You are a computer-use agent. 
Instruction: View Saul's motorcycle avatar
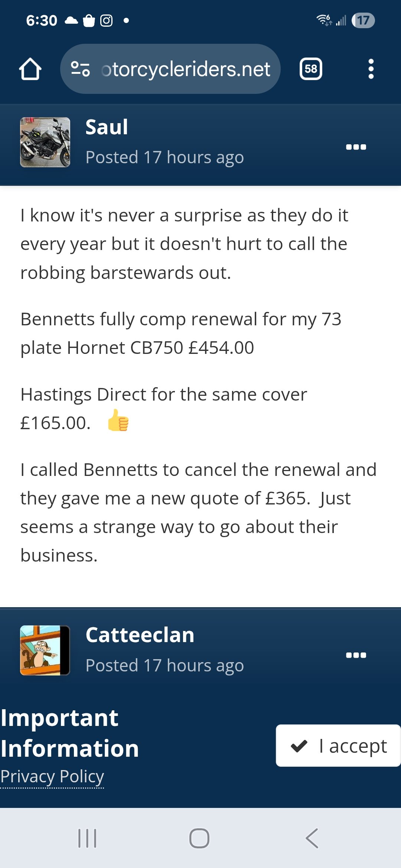point(45,142)
